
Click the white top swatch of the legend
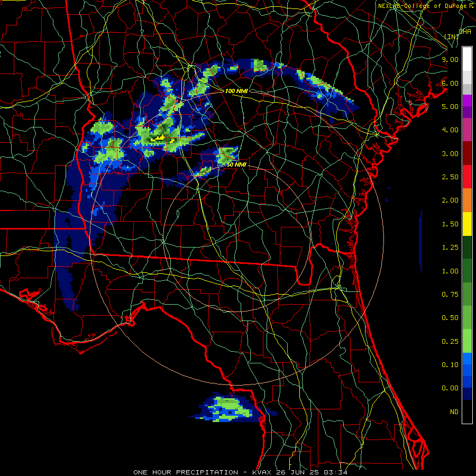point(467,59)
